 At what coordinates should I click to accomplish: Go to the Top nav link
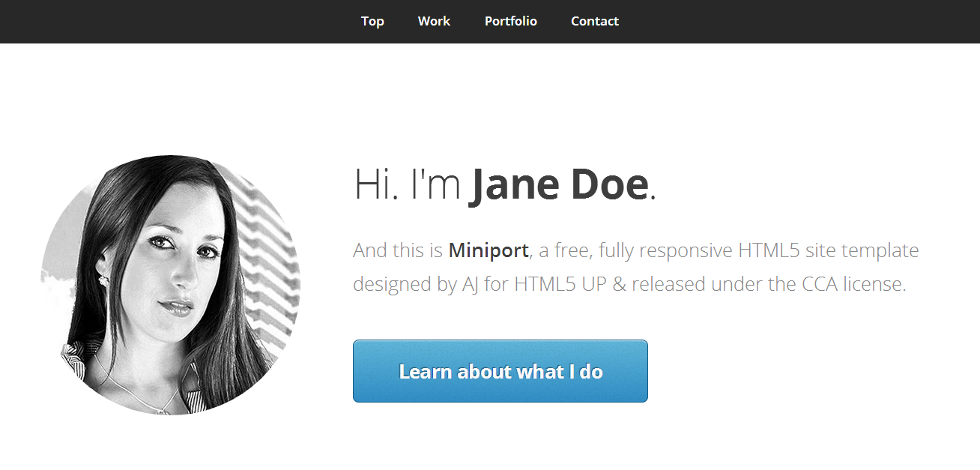coord(372,21)
